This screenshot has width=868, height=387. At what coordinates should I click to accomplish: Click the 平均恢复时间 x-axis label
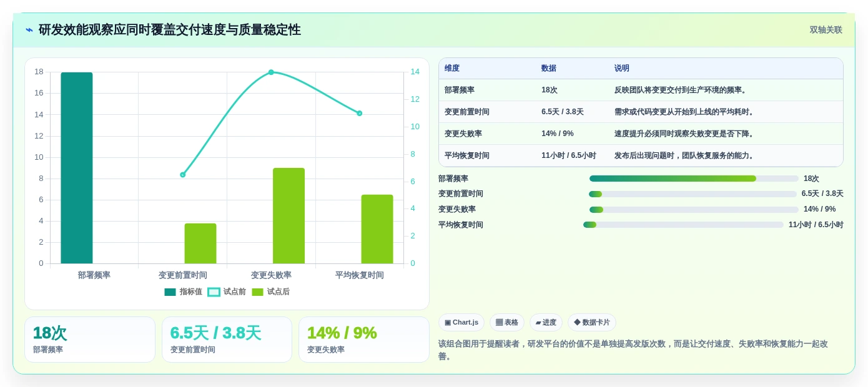coord(360,275)
